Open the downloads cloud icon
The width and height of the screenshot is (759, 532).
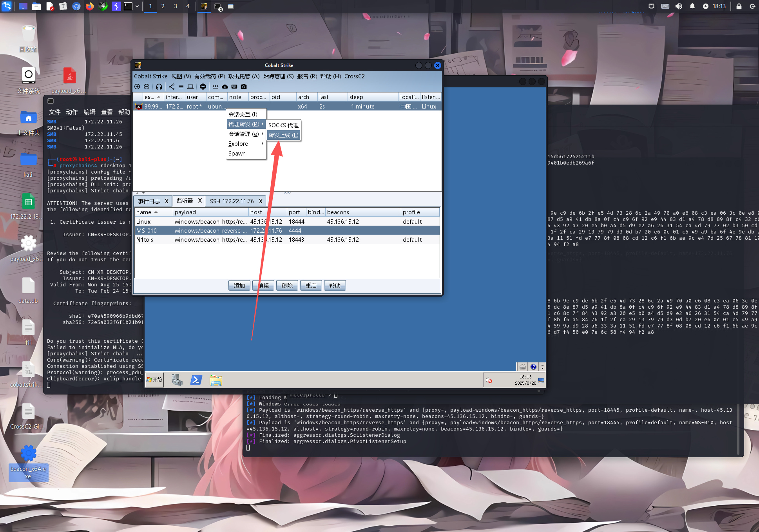click(x=225, y=87)
